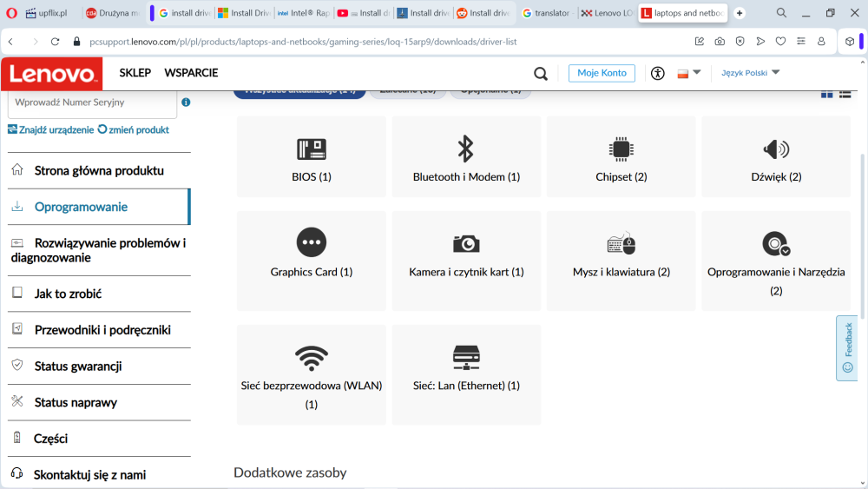This screenshot has width=868, height=489.
Task: Open the BIOS driver category
Action: click(311, 157)
